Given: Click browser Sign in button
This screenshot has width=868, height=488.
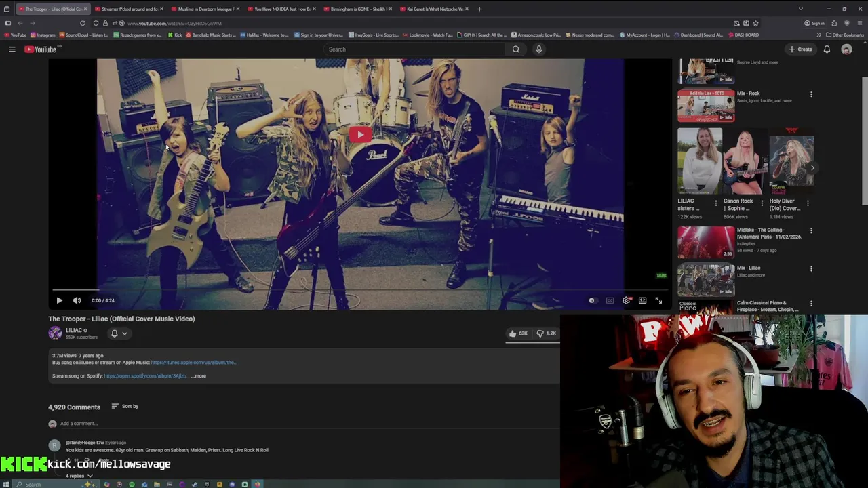Looking at the screenshot, I should pos(814,23).
